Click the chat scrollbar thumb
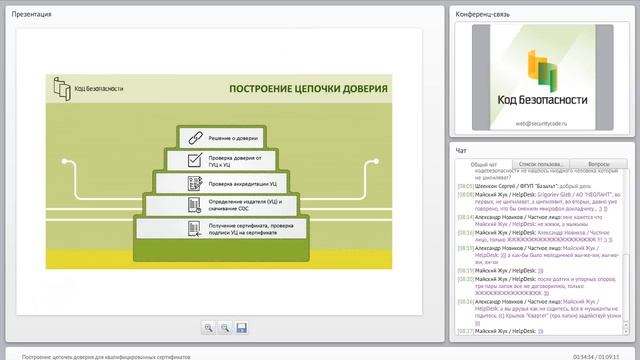Screen dimensions: 640x360 (x=626, y=288)
